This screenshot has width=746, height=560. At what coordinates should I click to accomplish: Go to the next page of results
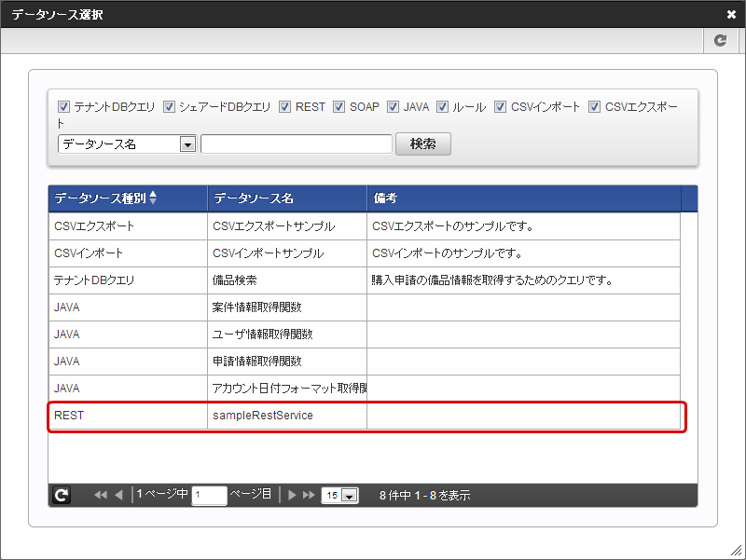[292, 496]
